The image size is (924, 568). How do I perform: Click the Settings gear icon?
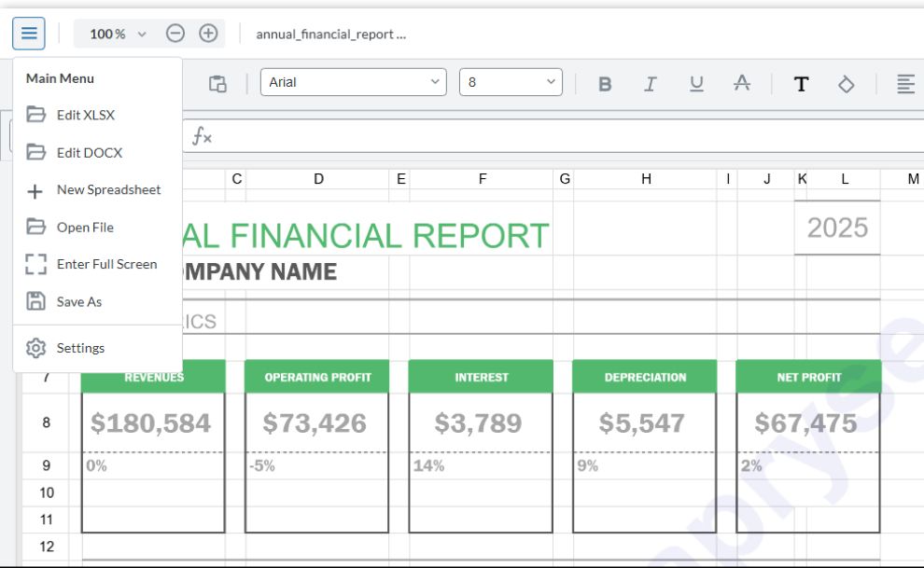[x=36, y=348]
